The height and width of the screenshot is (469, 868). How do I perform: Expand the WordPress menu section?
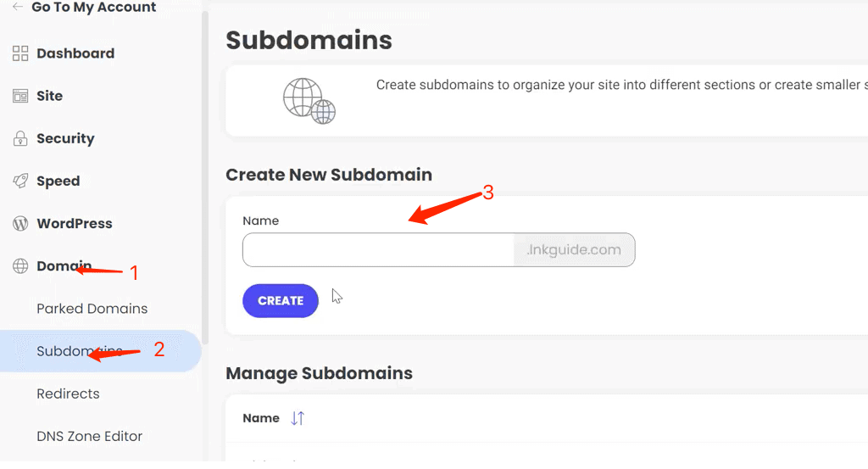tap(75, 224)
